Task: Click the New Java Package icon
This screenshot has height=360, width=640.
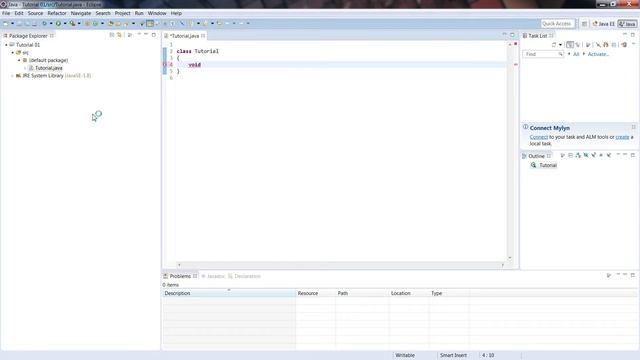Action: tap(87, 24)
